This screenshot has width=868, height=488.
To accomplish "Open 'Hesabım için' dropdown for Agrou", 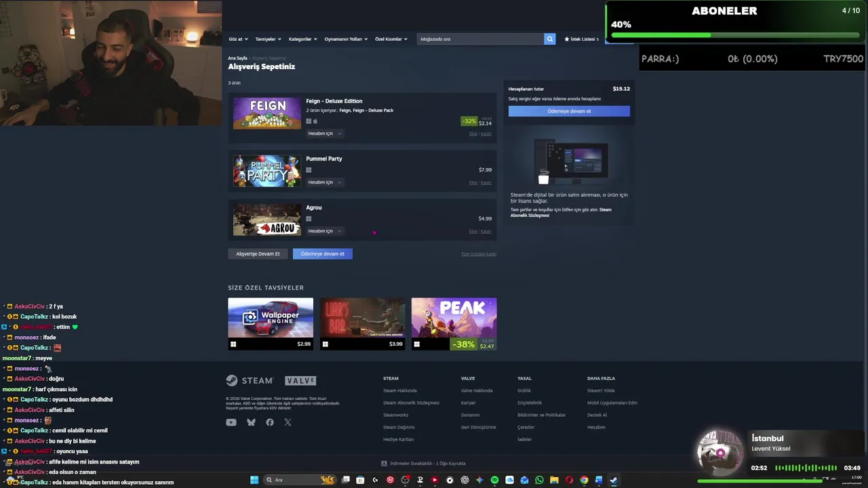I will click(325, 231).
